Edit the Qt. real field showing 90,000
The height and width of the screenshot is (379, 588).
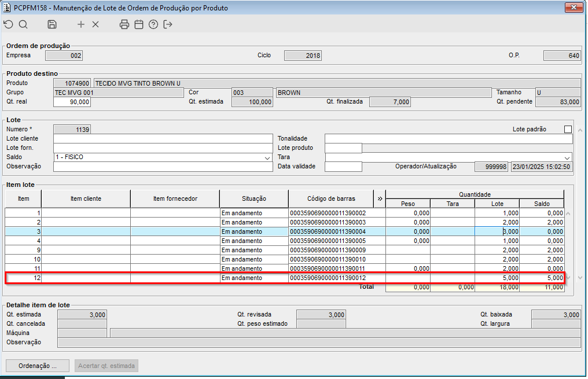pos(72,102)
